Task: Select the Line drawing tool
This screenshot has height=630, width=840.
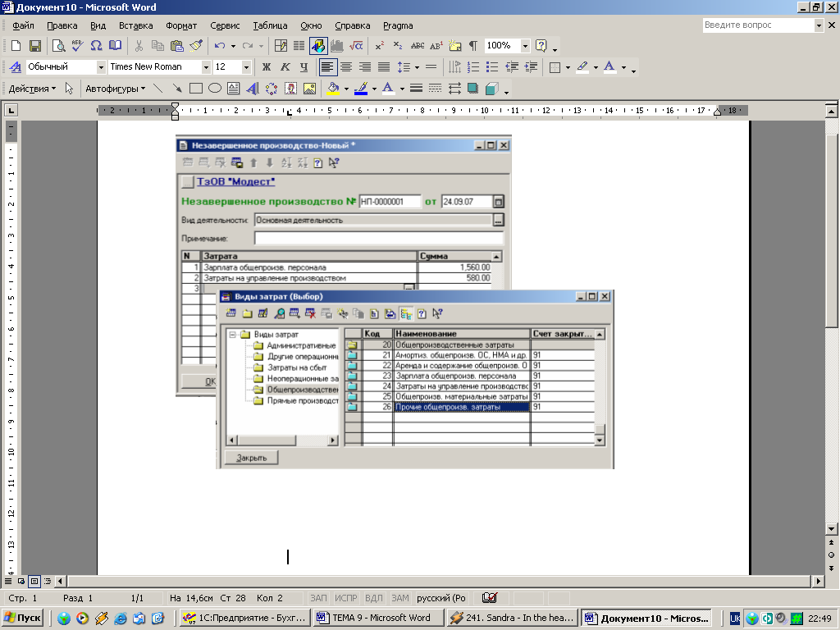Action: pyautogui.click(x=158, y=89)
